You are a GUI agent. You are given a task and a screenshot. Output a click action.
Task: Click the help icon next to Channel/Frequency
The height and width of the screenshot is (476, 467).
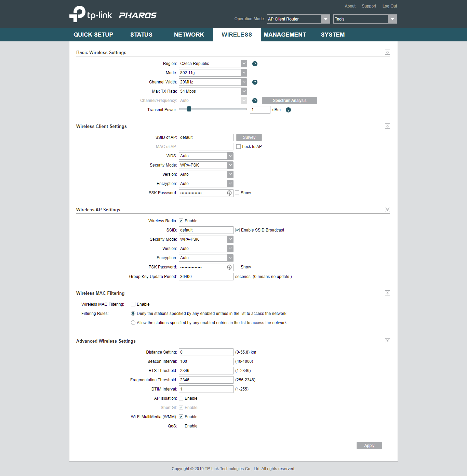pos(255,101)
